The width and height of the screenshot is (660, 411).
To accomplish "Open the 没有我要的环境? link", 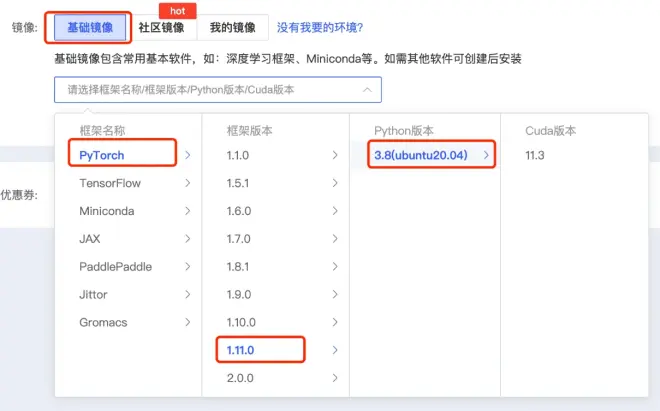I will point(320,28).
